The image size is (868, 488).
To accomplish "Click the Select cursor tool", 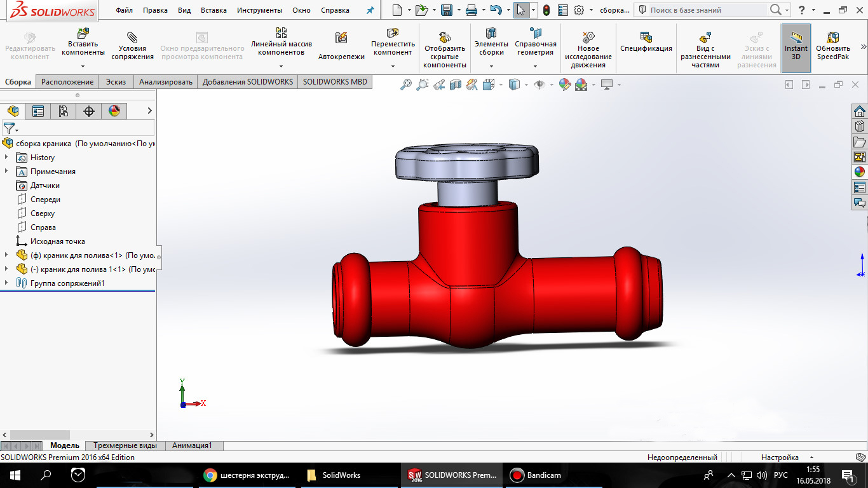I will [x=521, y=10].
